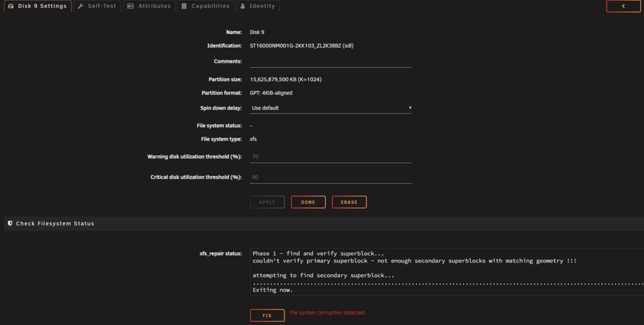Click the 'GPT: 4KiB-aligned' partition format text
The width and height of the screenshot is (644, 325).
[271, 93]
